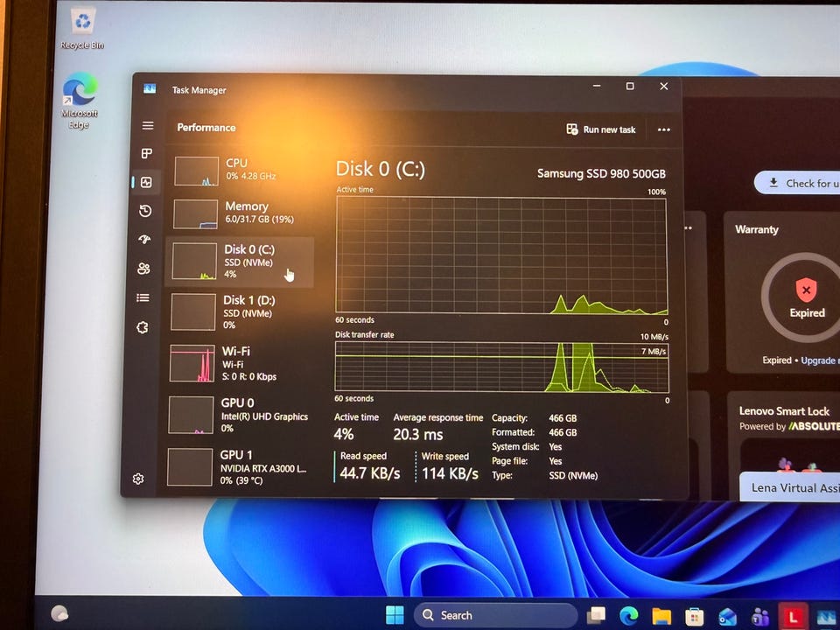840x630 pixels.
Task: Click Check for updates button in Lenovo window
Action: coord(798,183)
